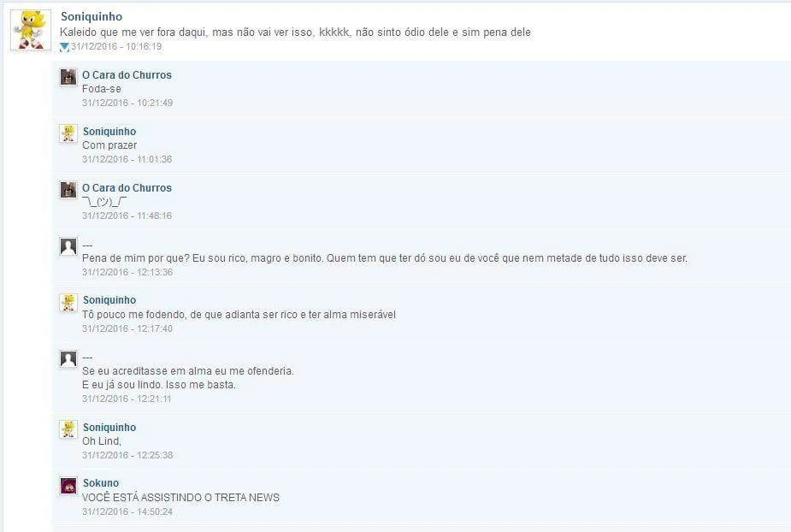Click Soniquinho avatar beside Oh Lind comment
This screenshot has width=791, height=532.
[68, 429]
